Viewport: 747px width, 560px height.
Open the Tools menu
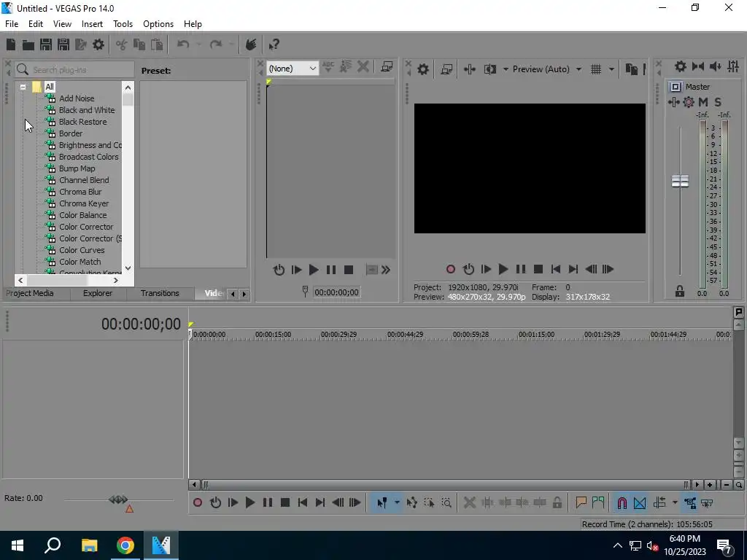123,24
